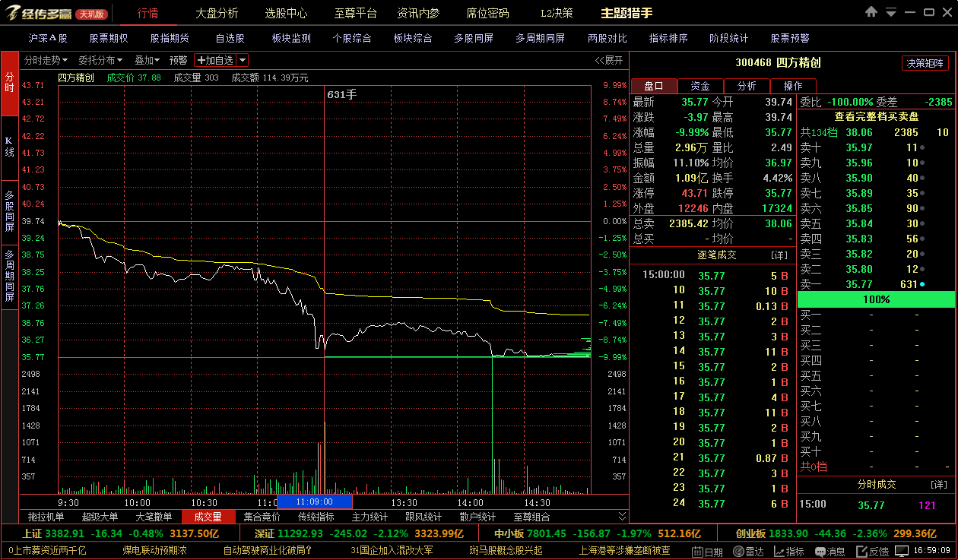Click the green 100% buy-sell ratio bar

876,299
